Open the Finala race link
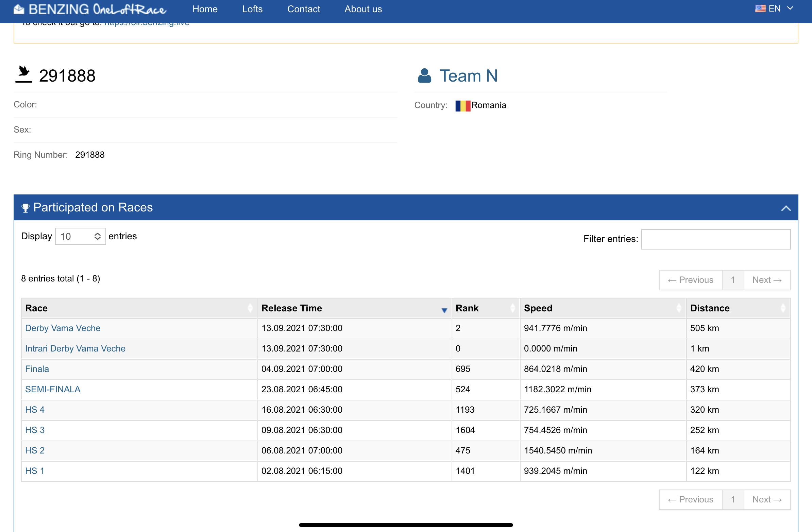812x532 pixels. [37, 369]
